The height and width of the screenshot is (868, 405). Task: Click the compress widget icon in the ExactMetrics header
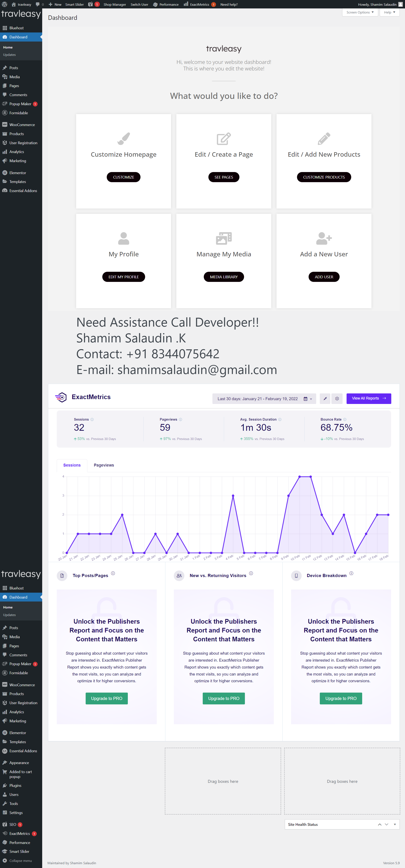coord(325,399)
